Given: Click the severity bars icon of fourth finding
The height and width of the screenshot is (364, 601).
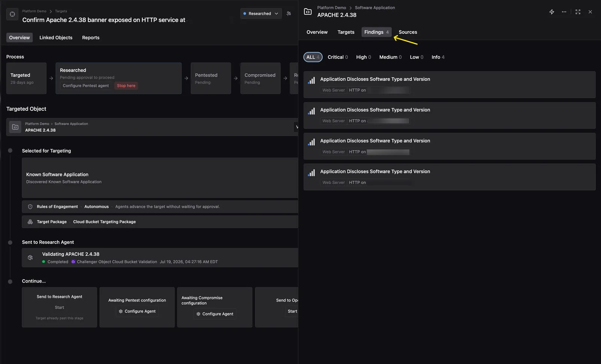Looking at the screenshot, I should tap(311, 173).
